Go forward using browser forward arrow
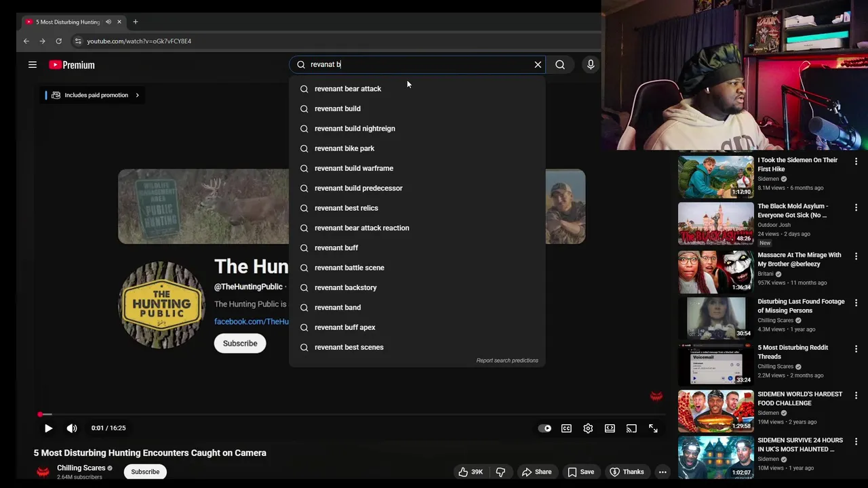 [x=42, y=41]
